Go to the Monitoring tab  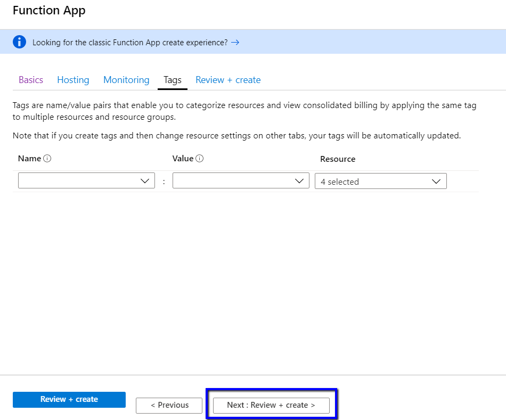pyautogui.click(x=126, y=80)
